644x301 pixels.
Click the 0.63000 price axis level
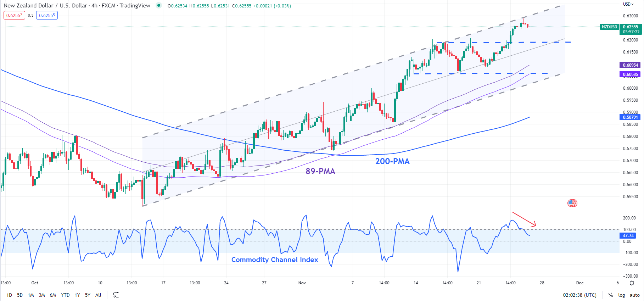[x=630, y=16]
